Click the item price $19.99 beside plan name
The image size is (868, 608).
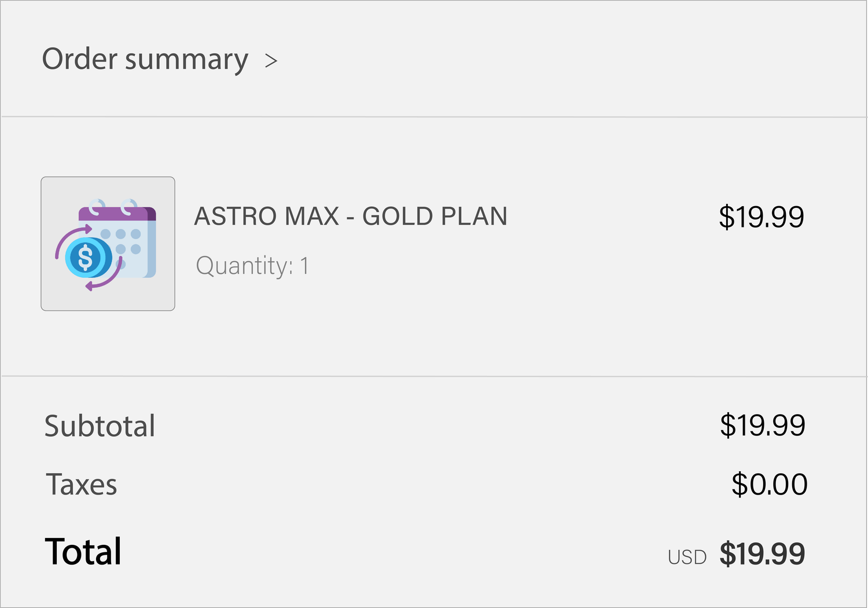point(761,217)
